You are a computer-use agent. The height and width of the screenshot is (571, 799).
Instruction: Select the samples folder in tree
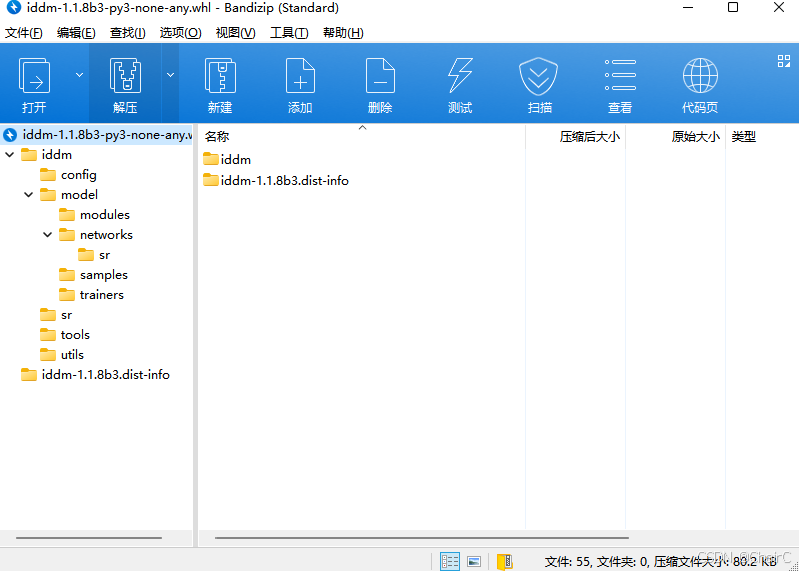click(93, 275)
